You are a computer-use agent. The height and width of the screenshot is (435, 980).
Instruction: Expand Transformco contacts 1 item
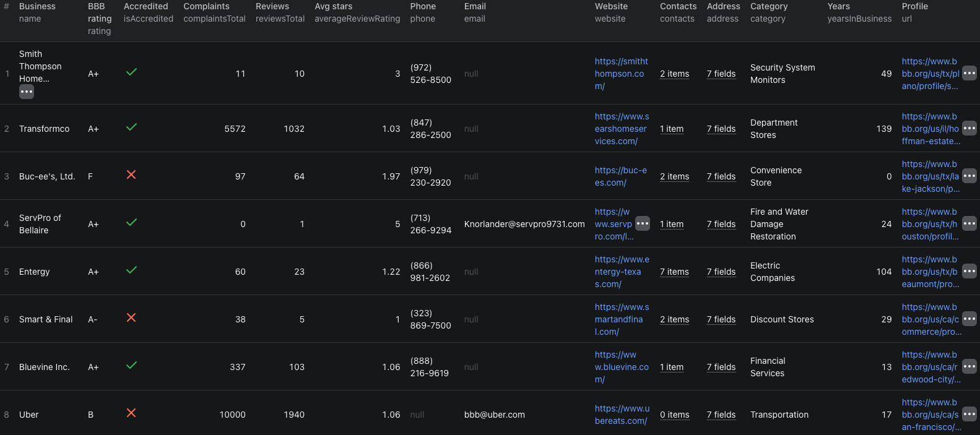click(672, 129)
